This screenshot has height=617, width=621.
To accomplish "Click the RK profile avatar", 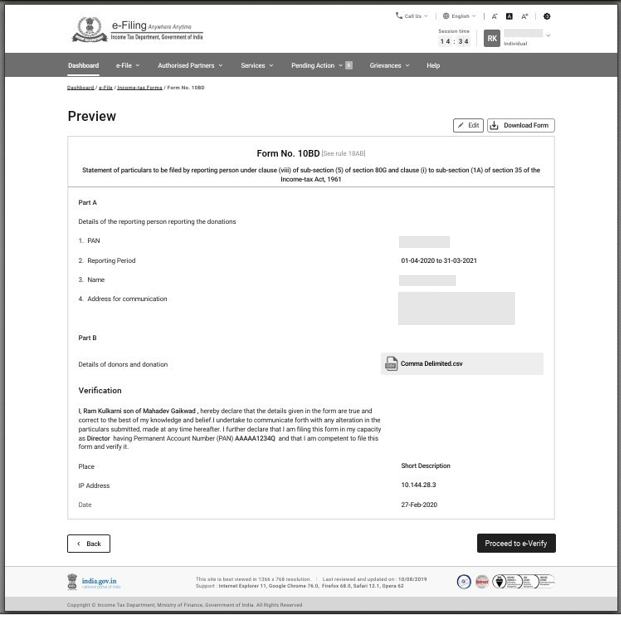I will pyautogui.click(x=492, y=38).
